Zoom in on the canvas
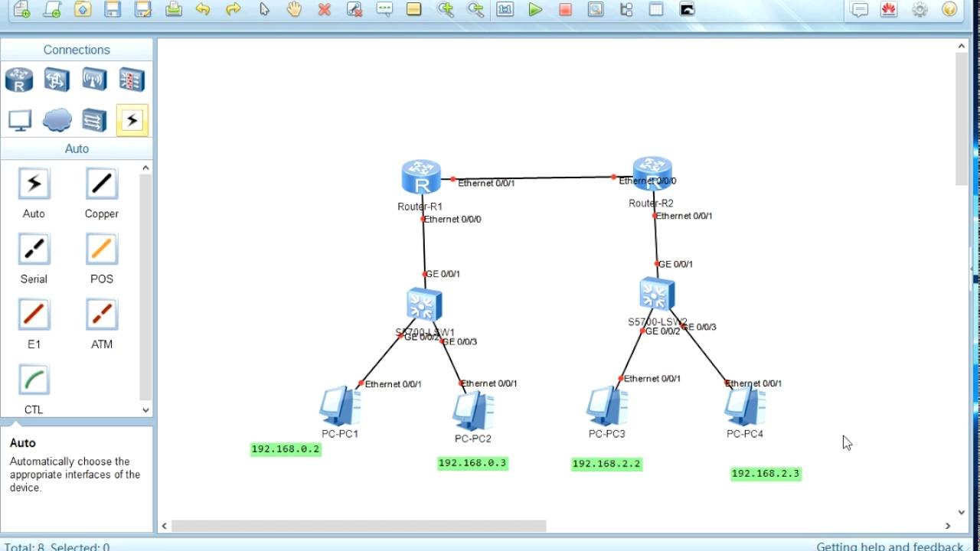Image resolution: width=980 pixels, height=551 pixels. pos(445,9)
